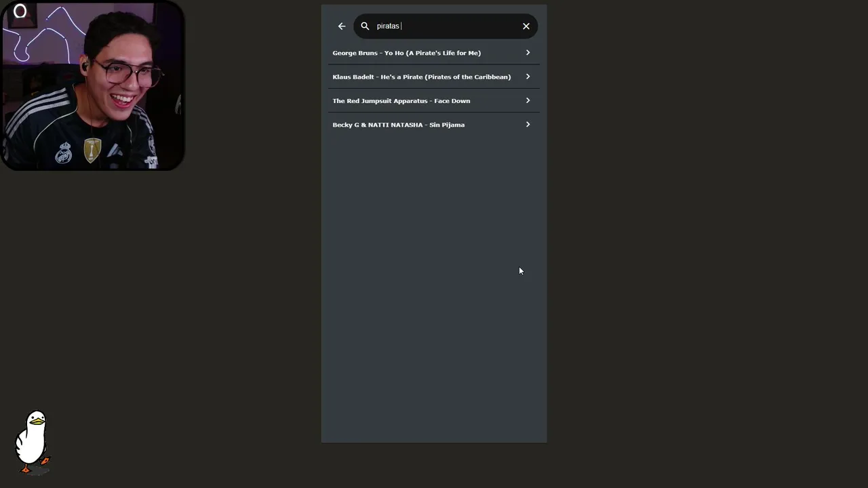Click the arrow beside Face Down
The height and width of the screenshot is (488, 868).
click(528, 101)
